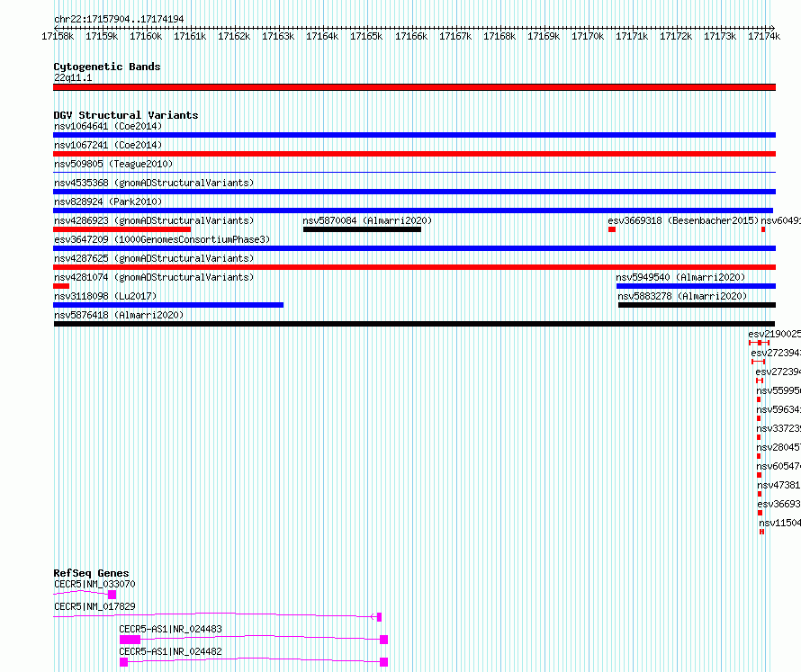Click the 17174k ruler tick label
Image resolution: width=801 pixels, height=672 pixels.
tap(764, 36)
